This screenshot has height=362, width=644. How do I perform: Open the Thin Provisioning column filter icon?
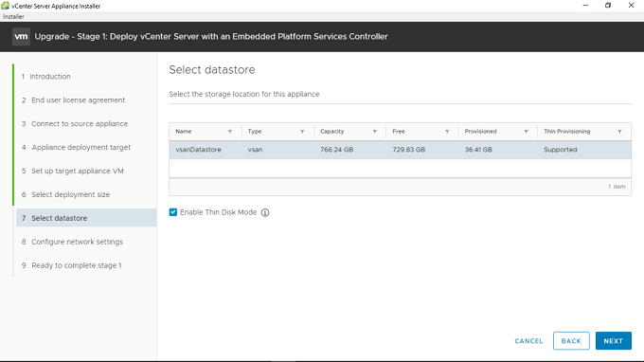pyautogui.click(x=619, y=132)
